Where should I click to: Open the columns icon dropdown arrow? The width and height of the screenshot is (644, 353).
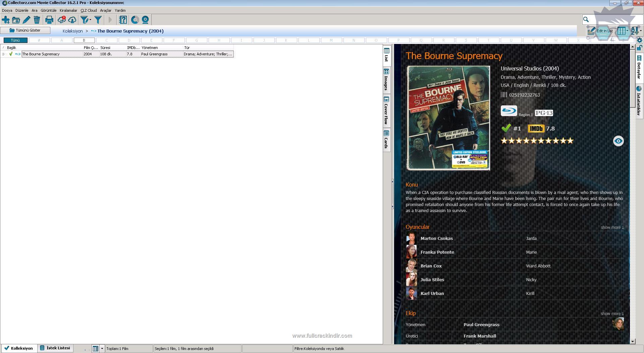(x=627, y=31)
